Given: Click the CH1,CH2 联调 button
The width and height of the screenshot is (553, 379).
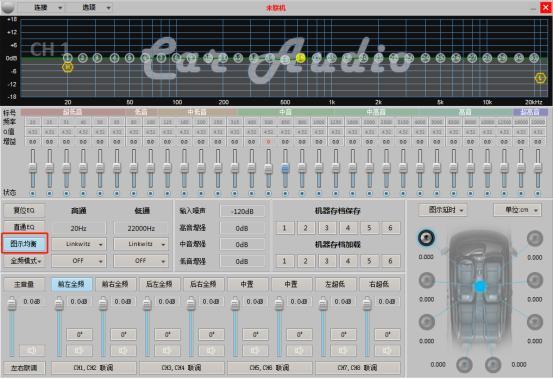Looking at the screenshot, I should [94, 368].
